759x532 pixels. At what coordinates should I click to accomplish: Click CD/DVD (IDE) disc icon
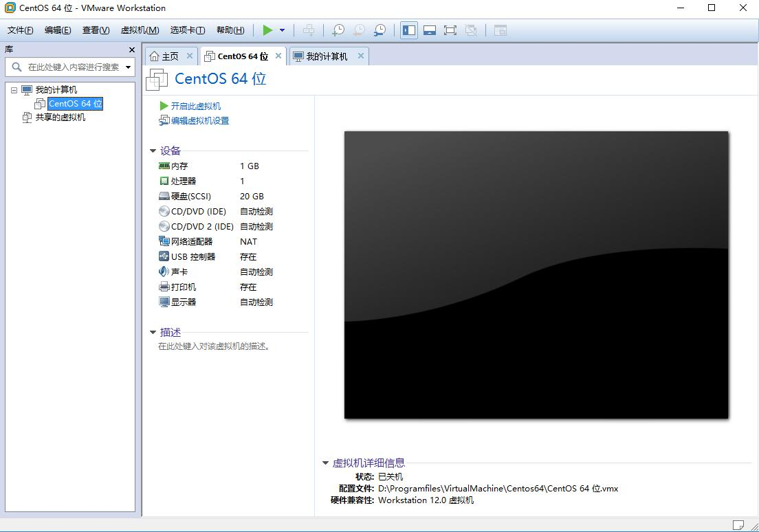164,212
